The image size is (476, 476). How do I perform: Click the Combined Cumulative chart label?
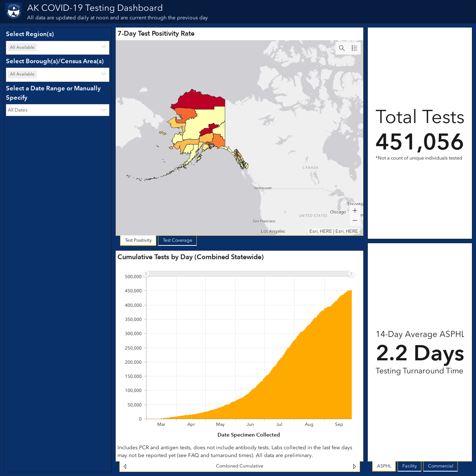tap(239, 466)
